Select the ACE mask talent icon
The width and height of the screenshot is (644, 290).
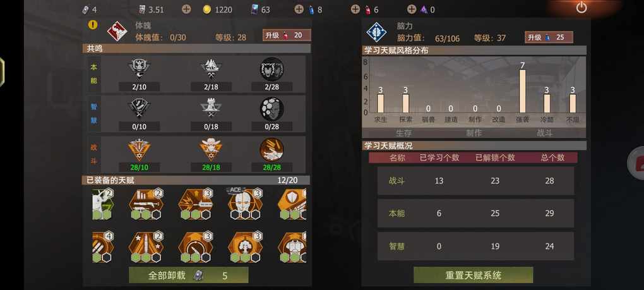coord(245,203)
